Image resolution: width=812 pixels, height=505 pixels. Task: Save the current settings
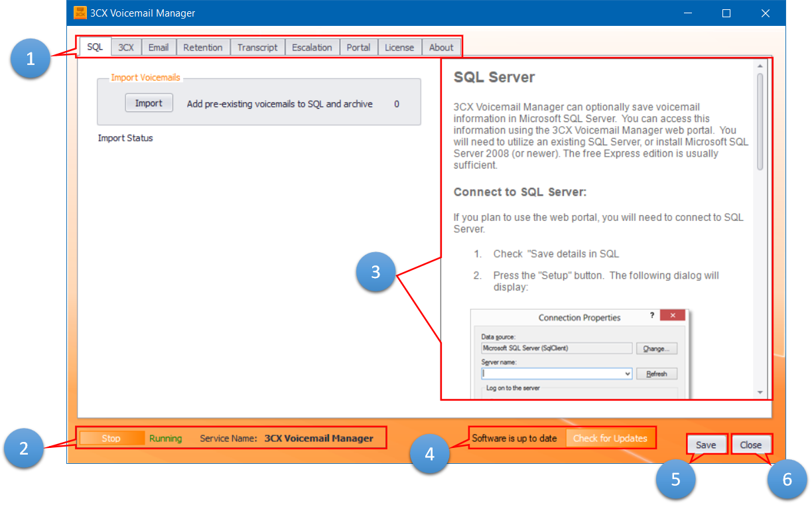tap(707, 445)
